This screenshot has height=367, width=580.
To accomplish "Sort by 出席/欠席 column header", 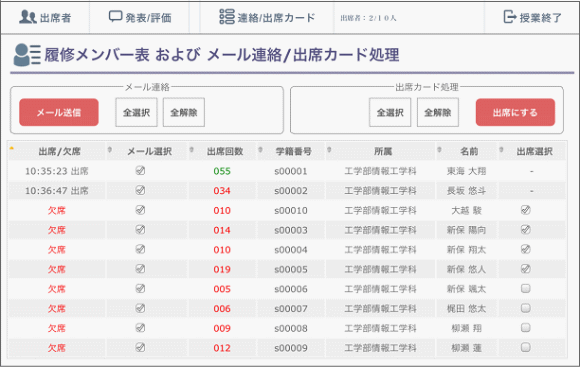I will point(58,151).
